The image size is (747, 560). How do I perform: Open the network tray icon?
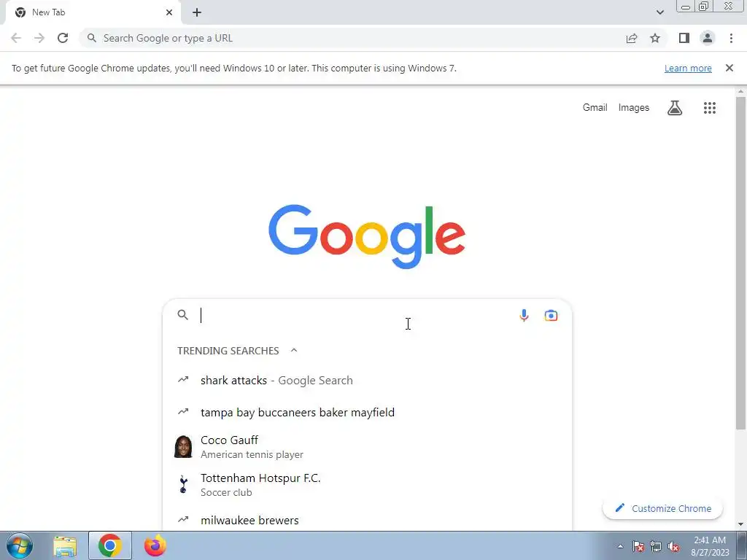tap(656, 546)
